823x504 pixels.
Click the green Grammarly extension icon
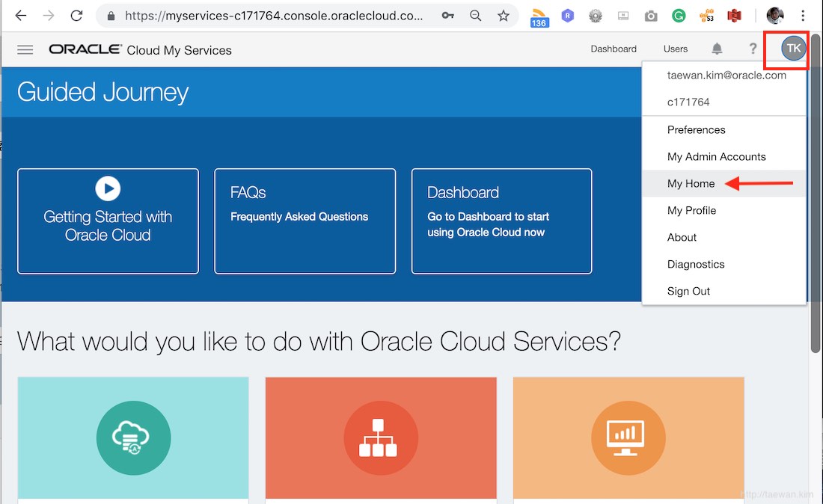pos(679,16)
